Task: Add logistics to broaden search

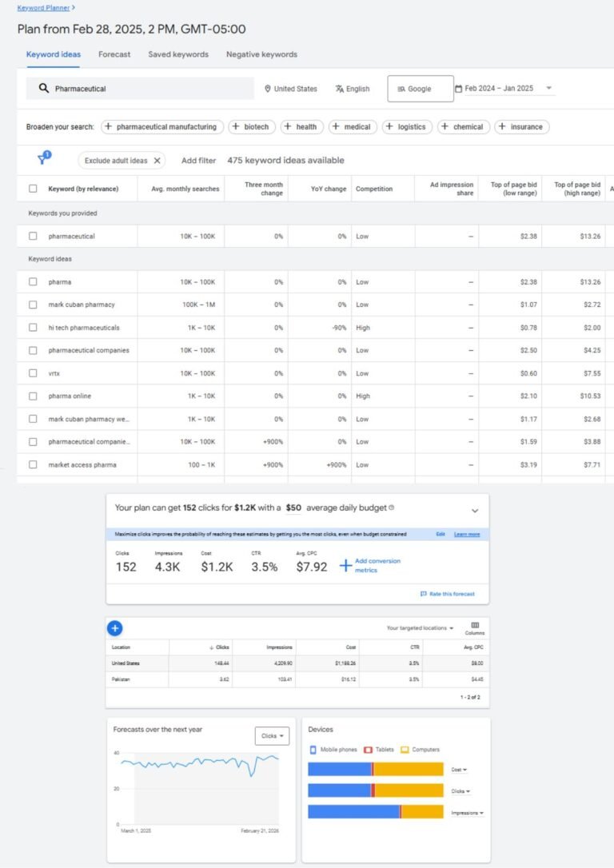Action: tap(406, 127)
